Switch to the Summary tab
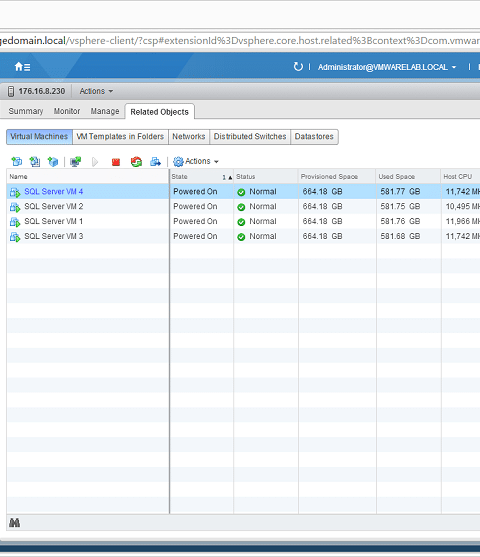The image size is (480, 557). tap(26, 111)
